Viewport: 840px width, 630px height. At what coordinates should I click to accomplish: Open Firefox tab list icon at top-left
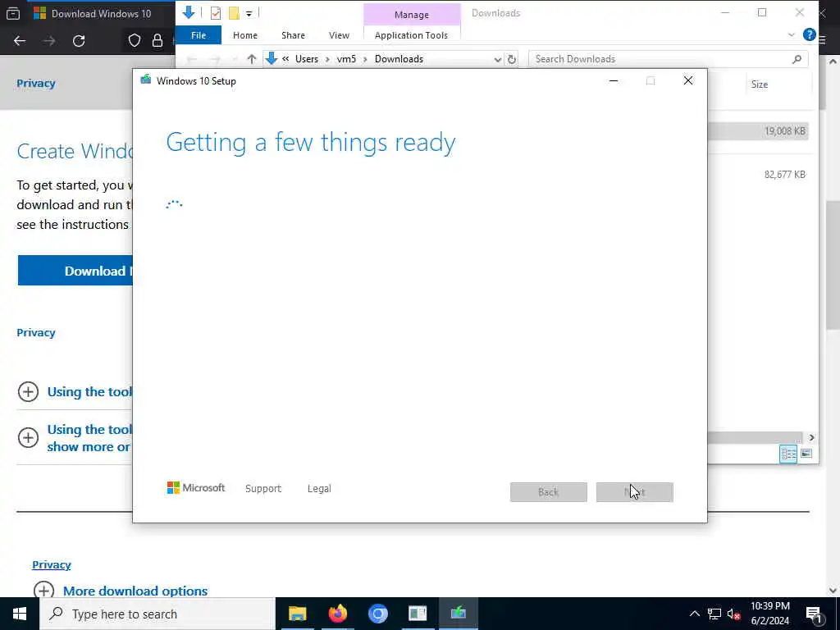(x=13, y=13)
